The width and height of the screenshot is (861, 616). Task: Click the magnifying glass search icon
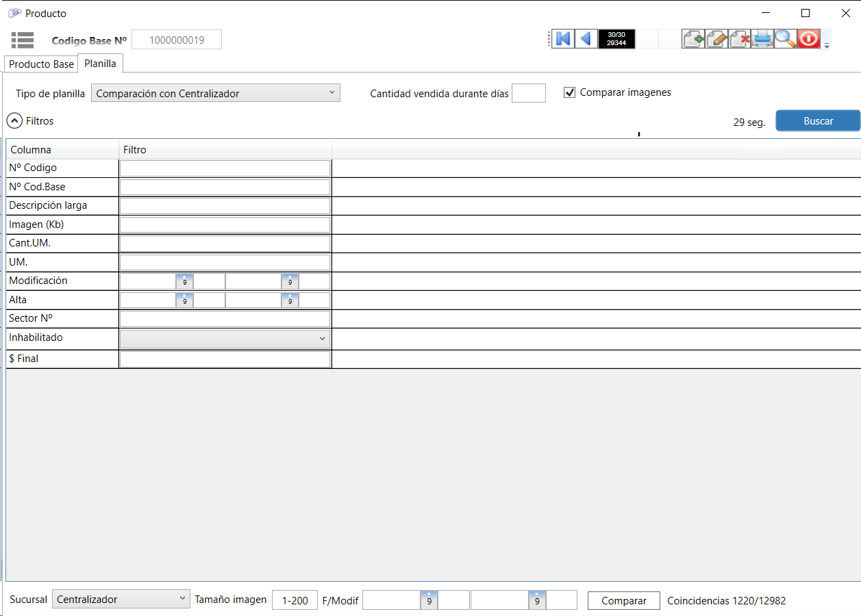pos(786,39)
